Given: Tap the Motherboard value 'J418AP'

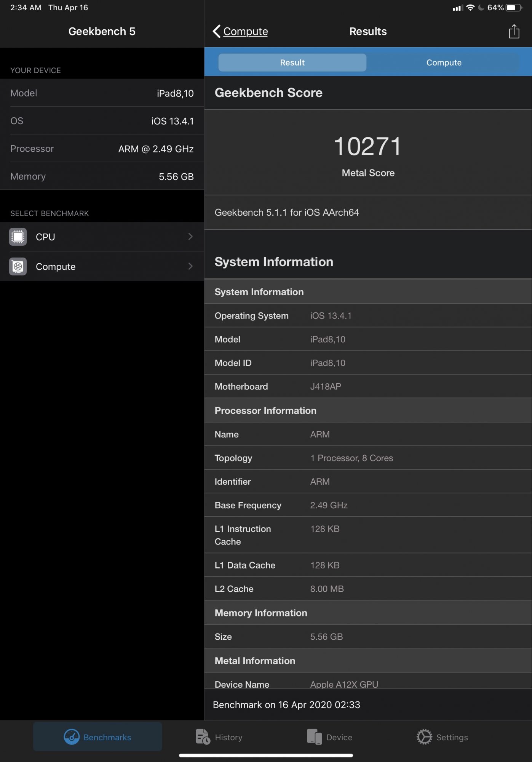Looking at the screenshot, I should pos(326,387).
